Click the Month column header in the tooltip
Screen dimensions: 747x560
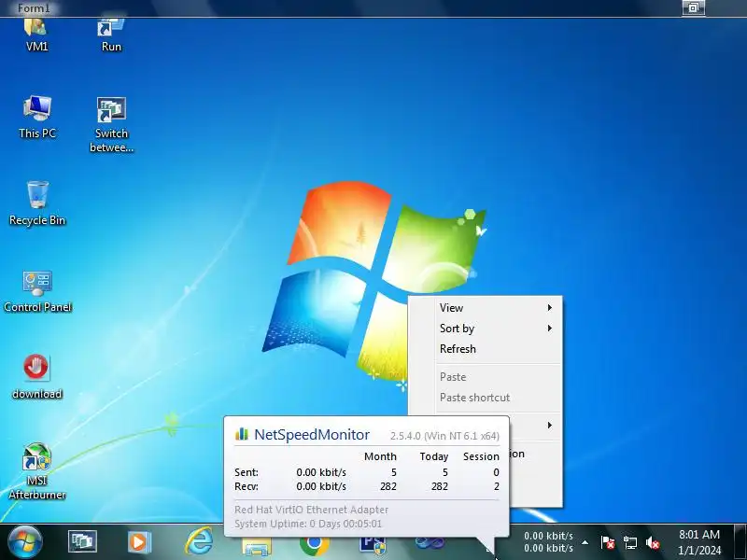click(380, 456)
